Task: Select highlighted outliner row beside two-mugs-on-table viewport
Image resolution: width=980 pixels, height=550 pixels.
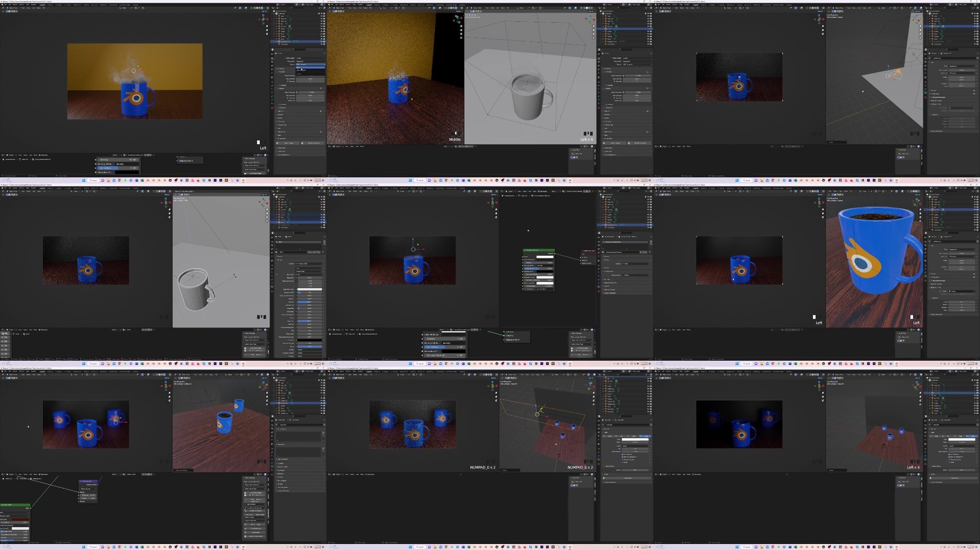Action: tap(298, 403)
